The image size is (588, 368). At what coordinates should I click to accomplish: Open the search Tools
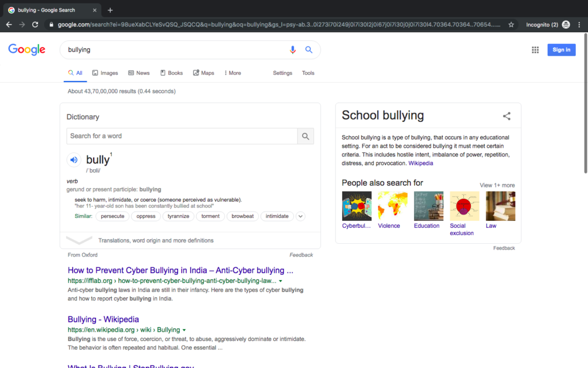coord(308,73)
